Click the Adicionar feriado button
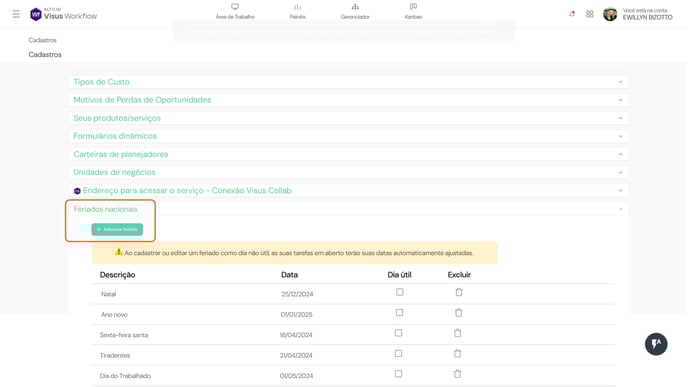 pos(117,229)
